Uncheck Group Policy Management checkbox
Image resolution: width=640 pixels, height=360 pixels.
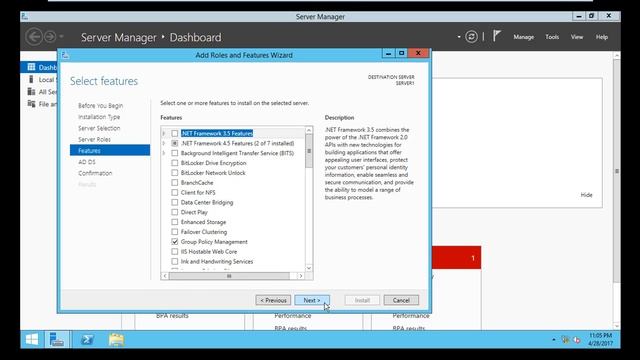tap(175, 242)
